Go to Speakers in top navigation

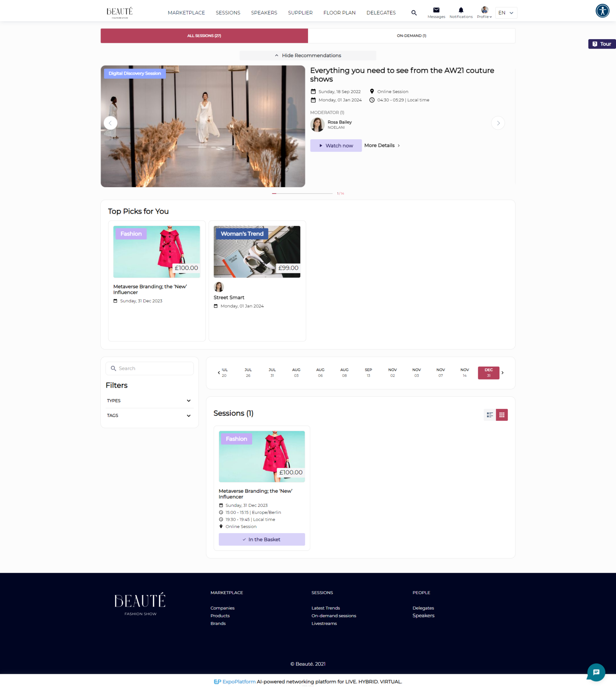[x=264, y=13]
